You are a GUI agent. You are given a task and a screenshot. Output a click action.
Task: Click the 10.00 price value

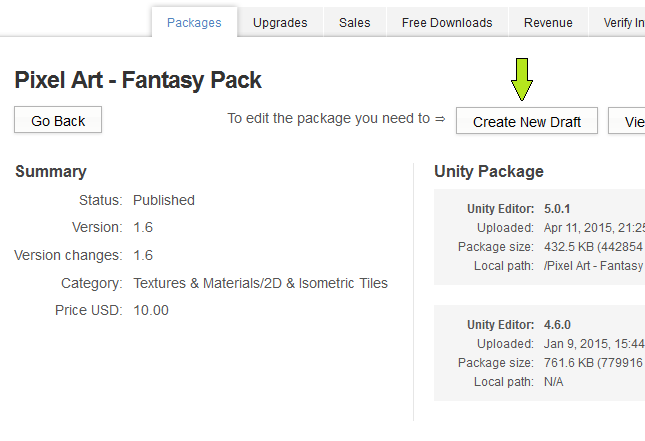(151, 310)
